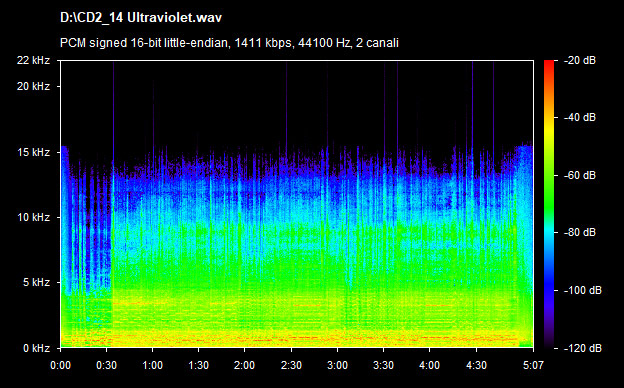Click the 20 kHz frequency axis label

pyautogui.click(x=33, y=86)
